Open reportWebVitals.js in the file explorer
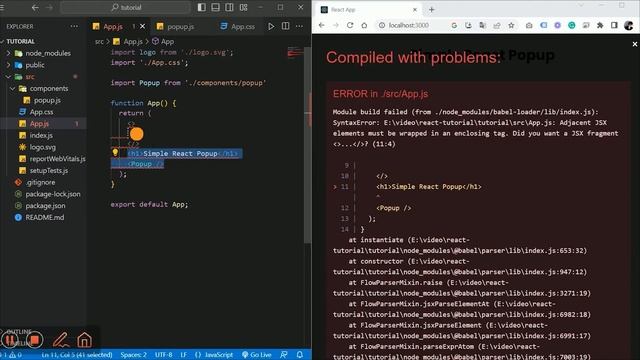The height and width of the screenshot is (360, 640). coord(57,159)
